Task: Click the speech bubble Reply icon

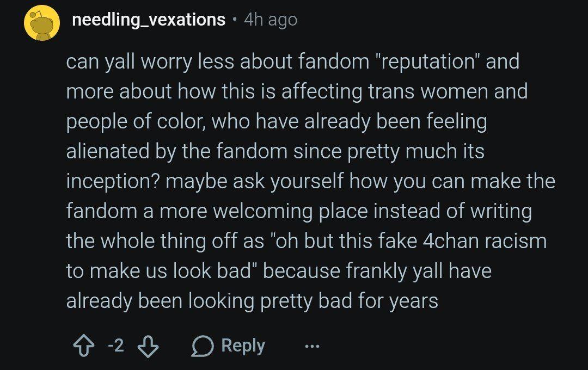Action: click(x=203, y=346)
